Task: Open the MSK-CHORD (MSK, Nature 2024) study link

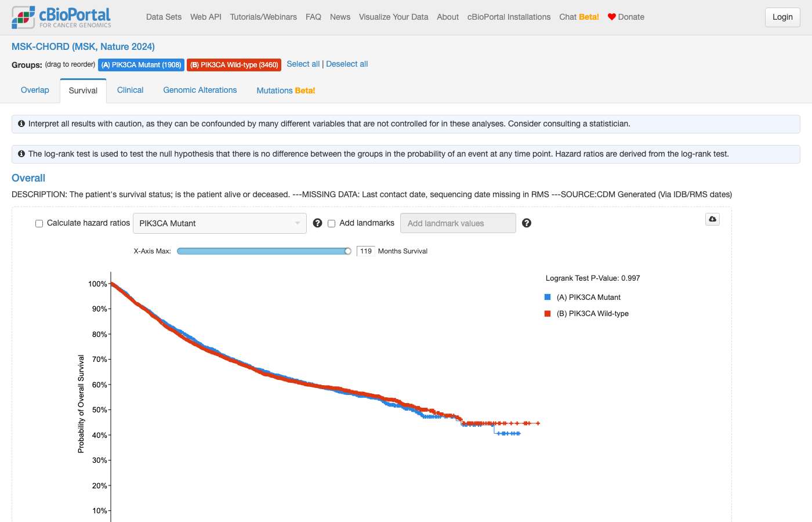Action: point(83,46)
